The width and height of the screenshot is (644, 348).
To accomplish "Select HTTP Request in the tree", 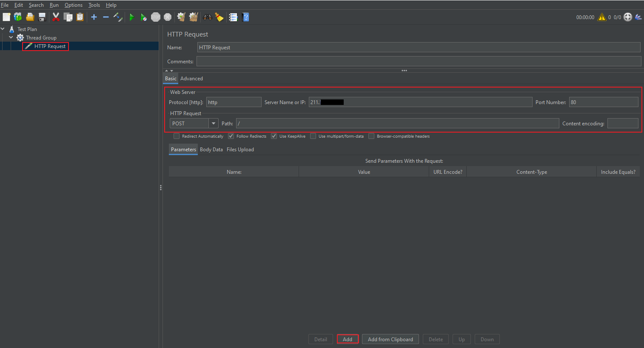I will click(50, 46).
